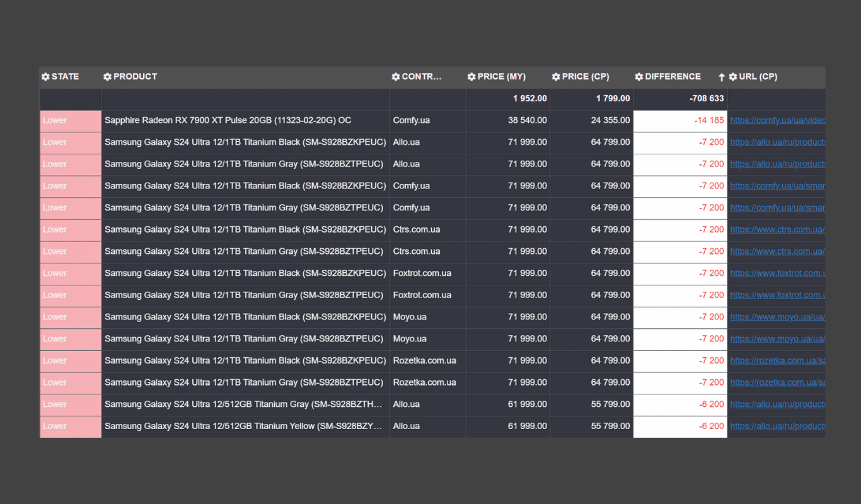Select the Sapphire Radeon RX 7900 XT product cell
Screen dimensions: 861x504
click(228, 120)
